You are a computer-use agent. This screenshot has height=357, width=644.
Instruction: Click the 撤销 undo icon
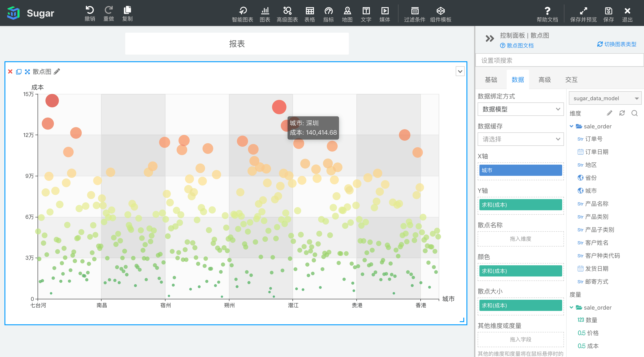[90, 10]
